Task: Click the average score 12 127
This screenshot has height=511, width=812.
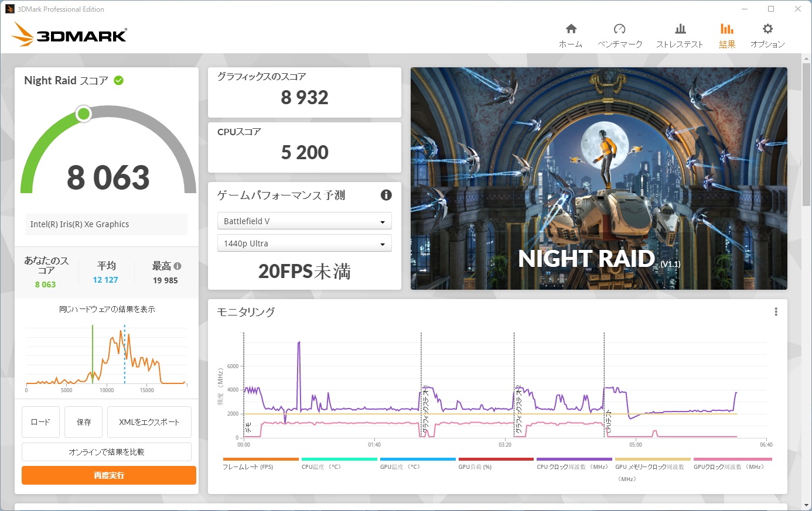Action: [105, 280]
